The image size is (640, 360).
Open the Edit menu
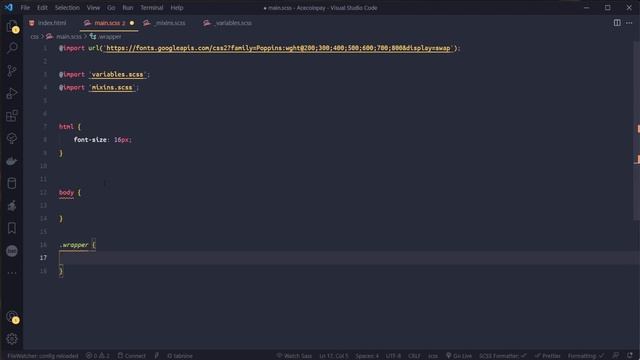tap(42, 8)
